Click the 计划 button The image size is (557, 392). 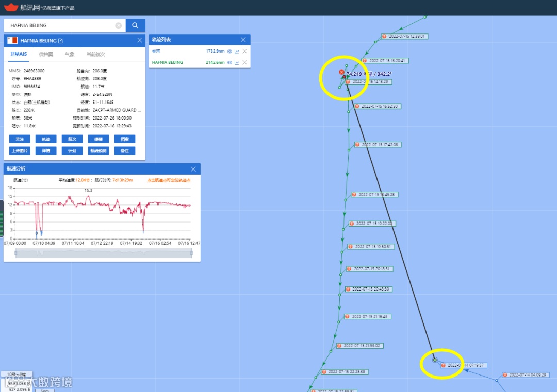(72, 151)
